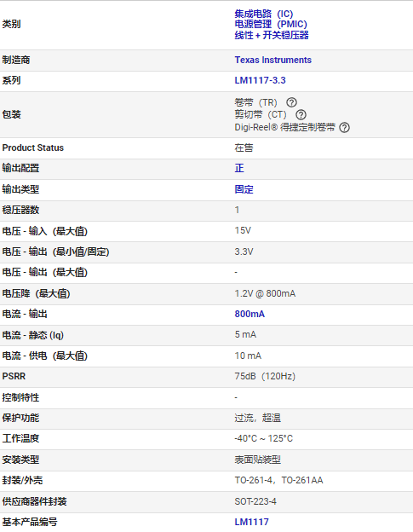Click the 正 output configuration link
413x532 pixels.
point(239,168)
